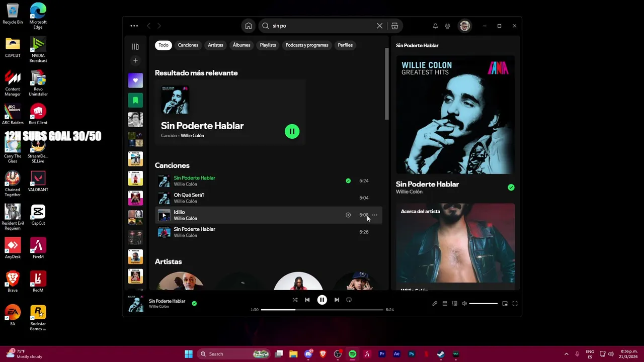The width and height of the screenshot is (644, 362).
Task: Click Sin Poderte Hablar title in right panel
Action: 427,185
